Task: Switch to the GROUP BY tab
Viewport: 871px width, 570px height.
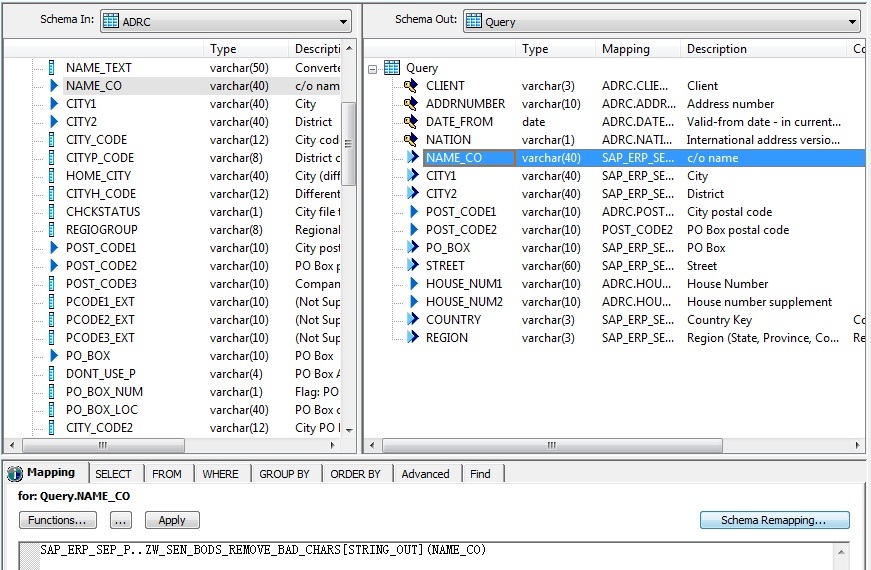Action: [284, 474]
